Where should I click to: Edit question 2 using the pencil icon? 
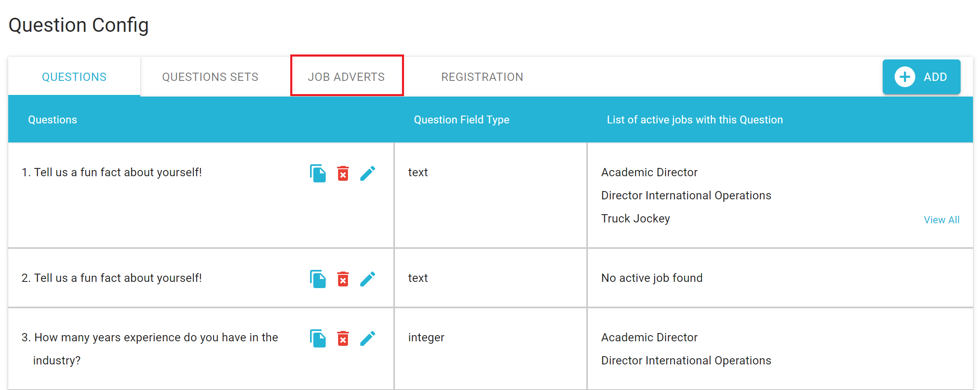click(368, 279)
